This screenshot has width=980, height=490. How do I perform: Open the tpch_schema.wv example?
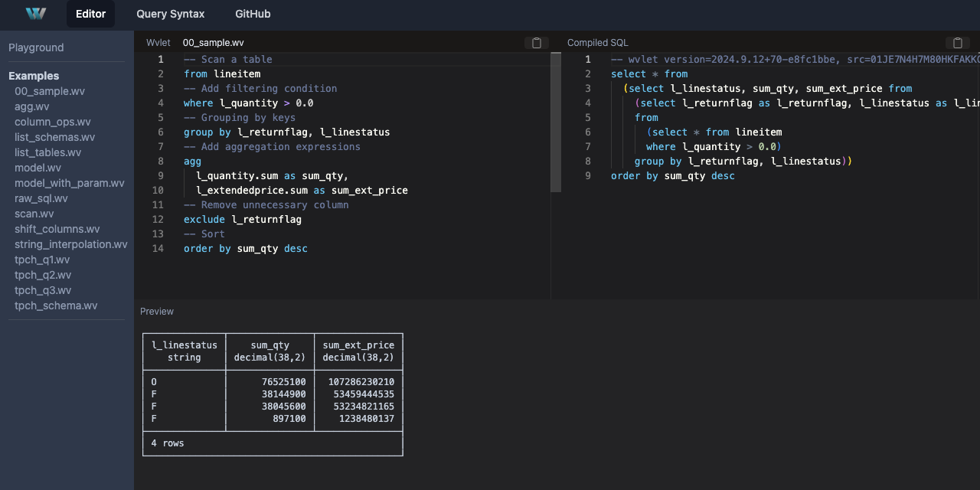pyautogui.click(x=56, y=305)
